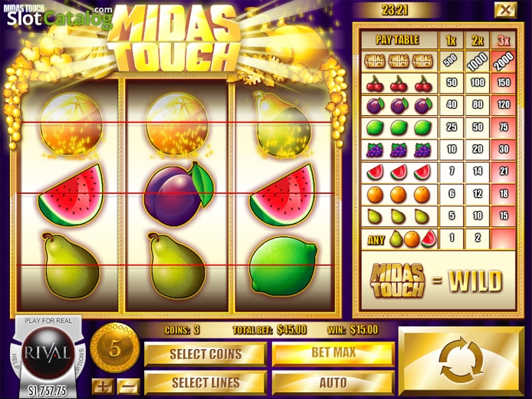Click the Select Coins button
Viewport: 532px width, 399px height.
click(x=205, y=354)
